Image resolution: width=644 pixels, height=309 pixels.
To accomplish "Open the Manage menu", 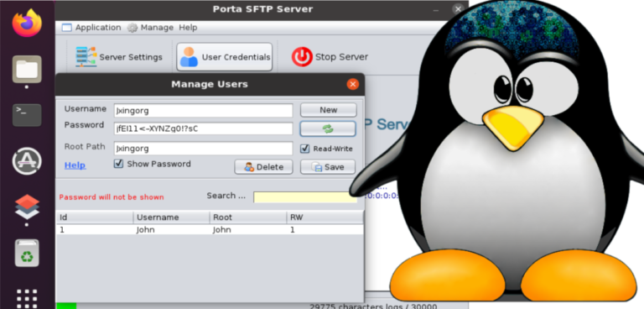I will point(150,28).
